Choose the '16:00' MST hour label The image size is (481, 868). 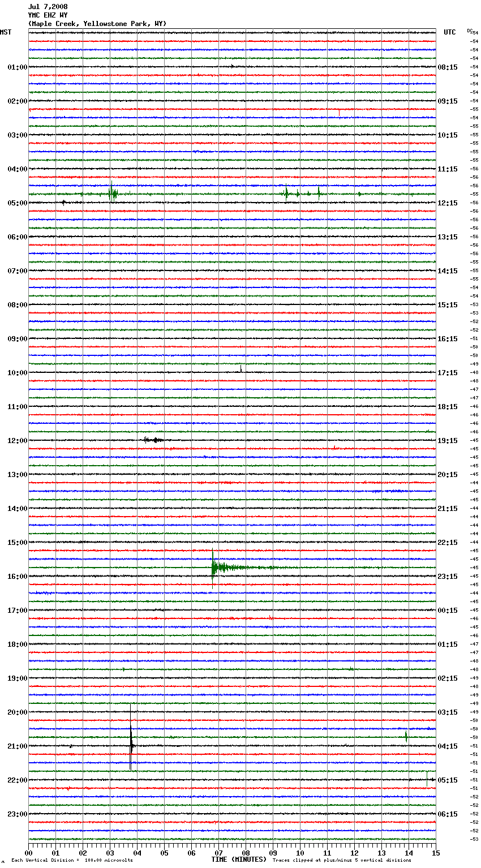click(x=18, y=577)
